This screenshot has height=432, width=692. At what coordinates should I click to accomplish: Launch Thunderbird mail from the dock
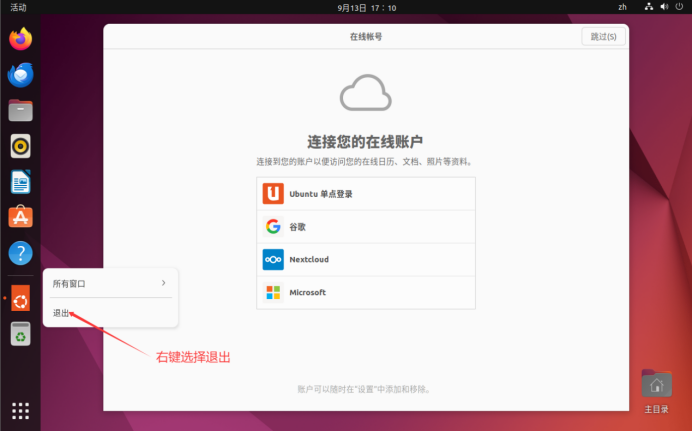point(20,75)
